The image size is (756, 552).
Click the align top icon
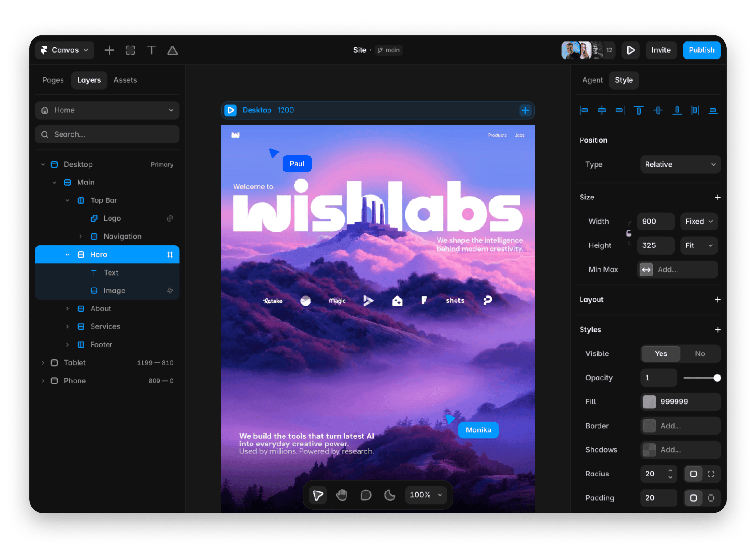coord(639,110)
